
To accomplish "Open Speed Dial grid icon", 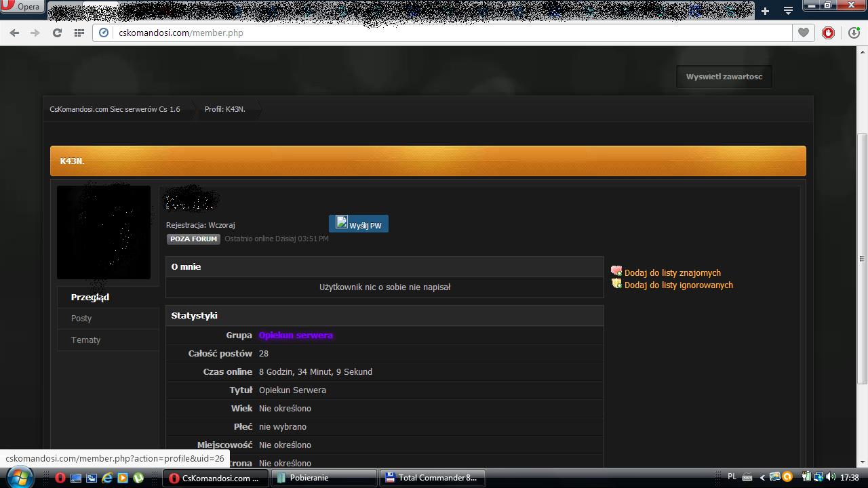I will pyautogui.click(x=79, y=33).
